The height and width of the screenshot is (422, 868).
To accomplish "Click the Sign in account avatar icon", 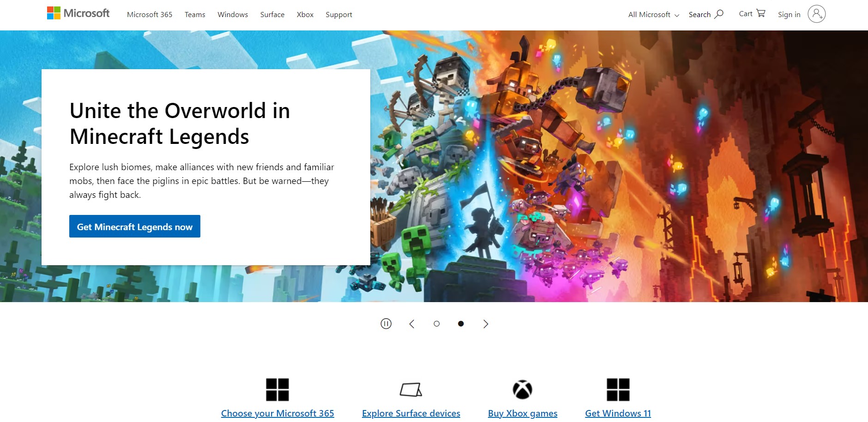I will click(x=816, y=14).
